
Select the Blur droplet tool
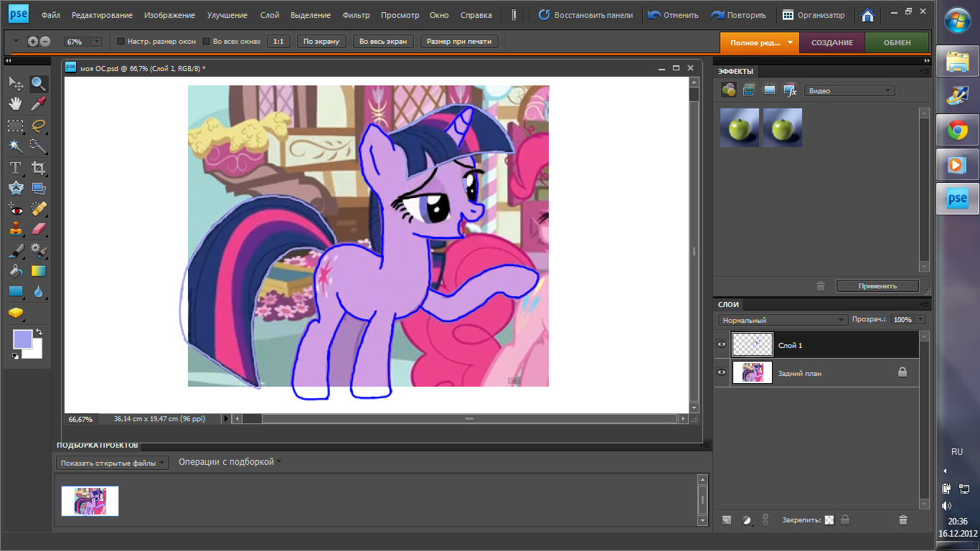(x=38, y=291)
